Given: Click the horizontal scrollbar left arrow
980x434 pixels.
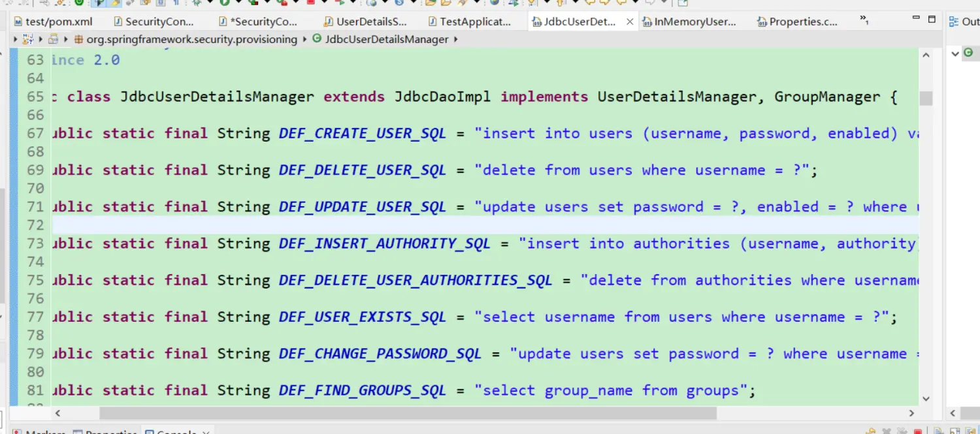Looking at the screenshot, I should click(57, 413).
